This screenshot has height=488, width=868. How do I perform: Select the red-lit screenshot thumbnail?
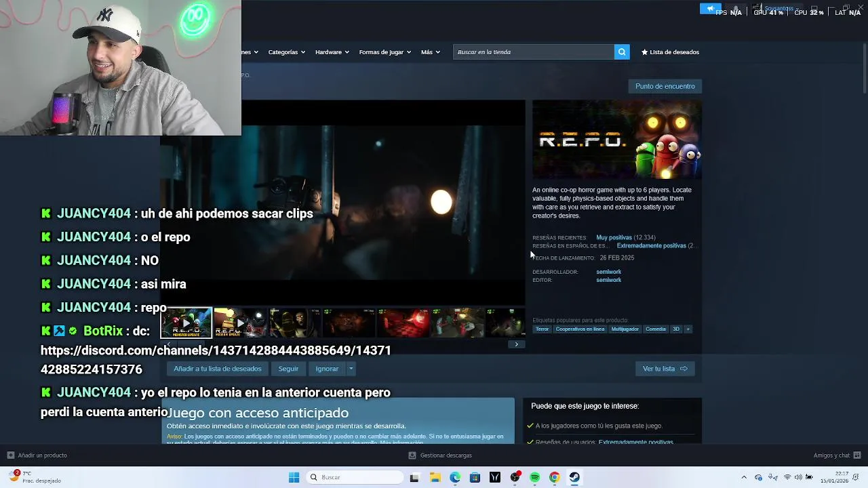(x=403, y=323)
